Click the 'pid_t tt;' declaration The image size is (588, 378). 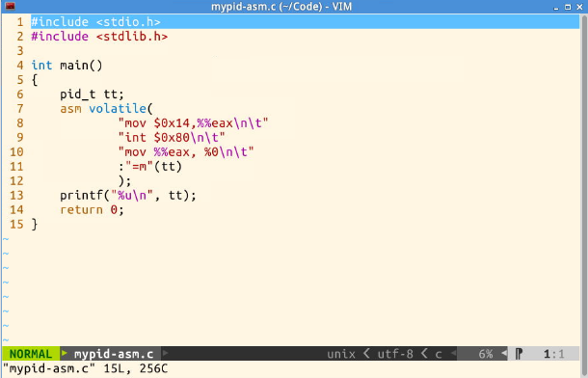92,94
